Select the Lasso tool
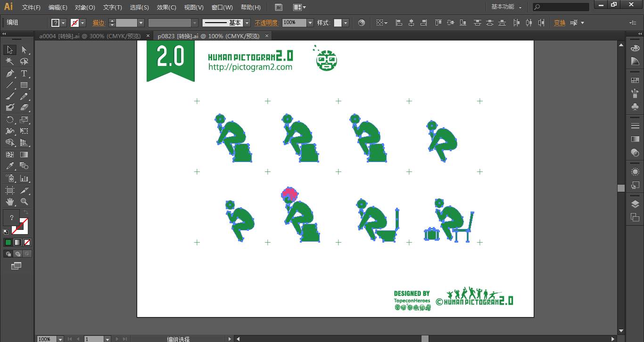The image size is (644, 342). coord(24,62)
